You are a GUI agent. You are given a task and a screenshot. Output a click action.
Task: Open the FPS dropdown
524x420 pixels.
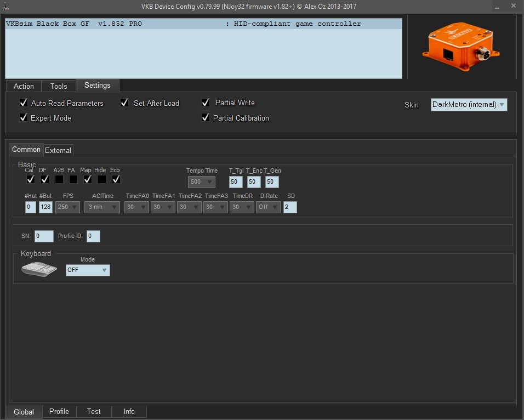pyautogui.click(x=67, y=207)
